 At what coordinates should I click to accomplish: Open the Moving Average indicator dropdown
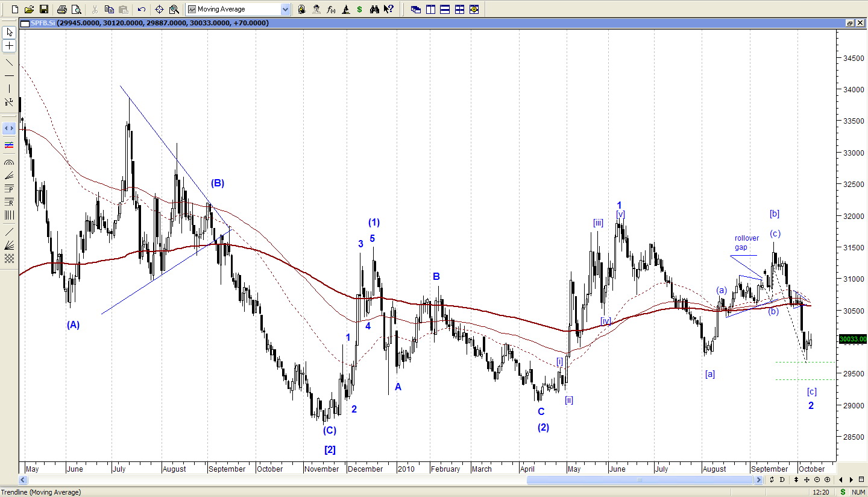286,9
